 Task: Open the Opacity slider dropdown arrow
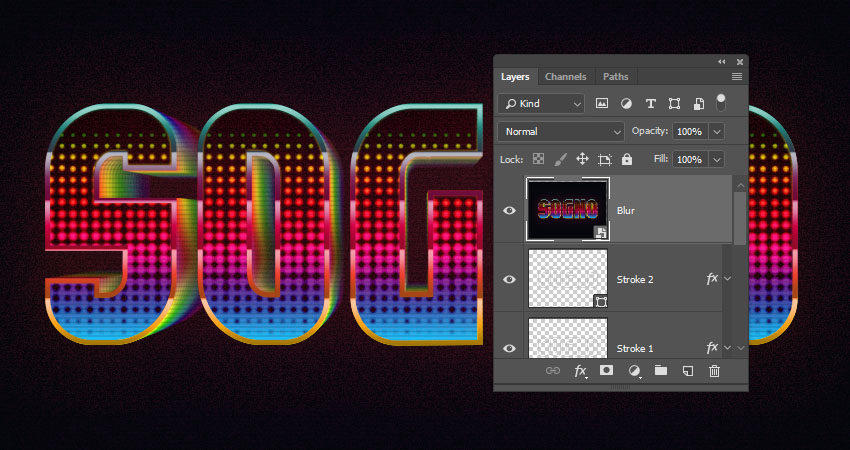click(x=717, y=131)
